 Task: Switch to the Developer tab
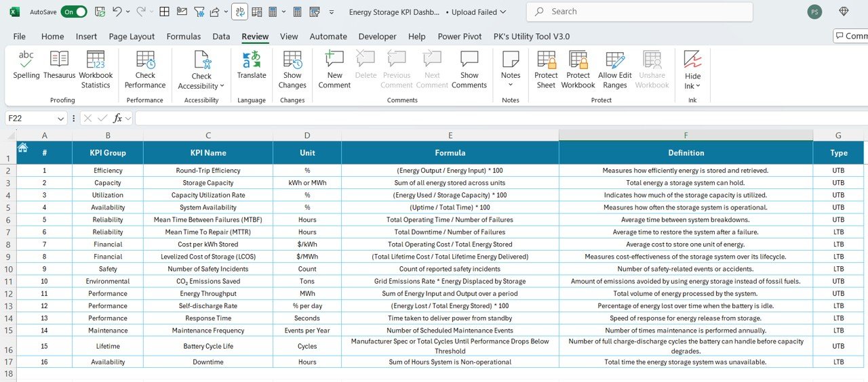pyautogui.click(x=378, y=37)
